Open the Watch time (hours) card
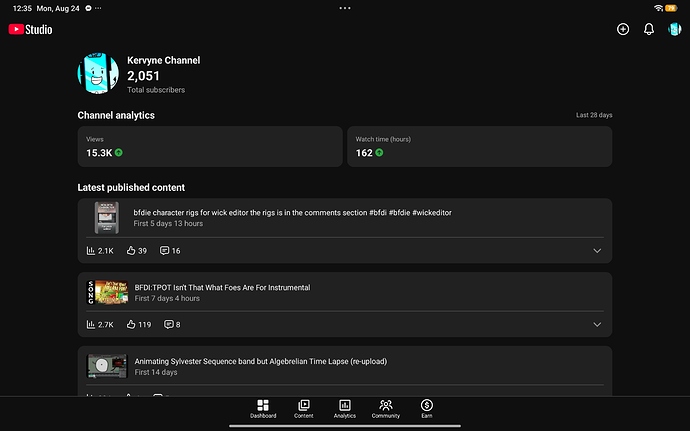Image resolution: width=690 pixels, height=431 pixels. pos(480,147)
